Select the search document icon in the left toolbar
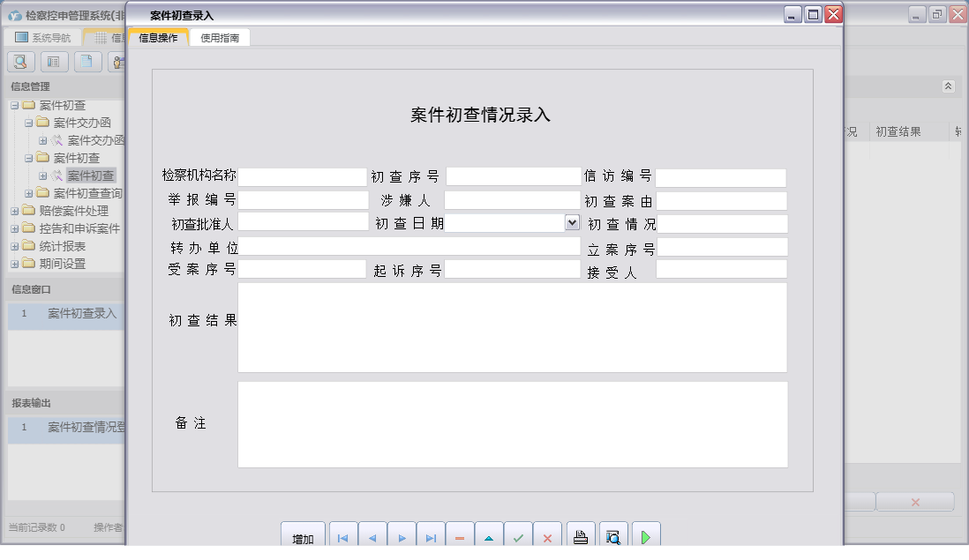This screenshot has width=969, height=560. click(19, 62)
